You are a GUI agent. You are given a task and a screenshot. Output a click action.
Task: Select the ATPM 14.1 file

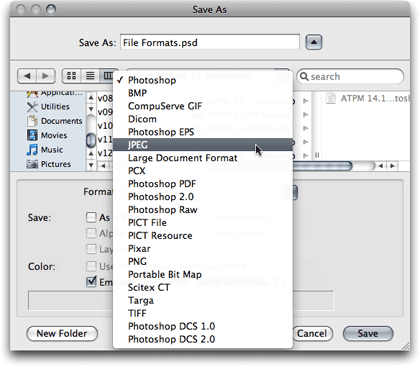click(367, 98)
